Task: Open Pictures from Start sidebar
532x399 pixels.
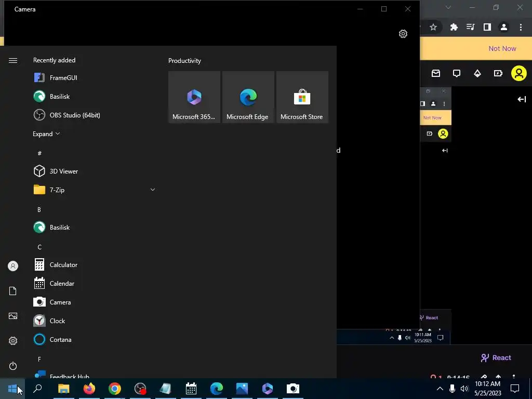Action: point(13,316)
